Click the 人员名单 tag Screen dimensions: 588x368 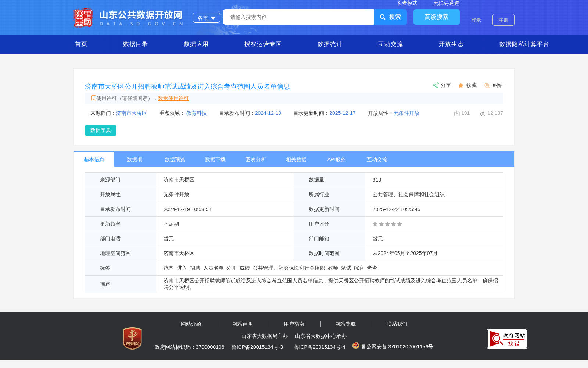click(214, 268)
